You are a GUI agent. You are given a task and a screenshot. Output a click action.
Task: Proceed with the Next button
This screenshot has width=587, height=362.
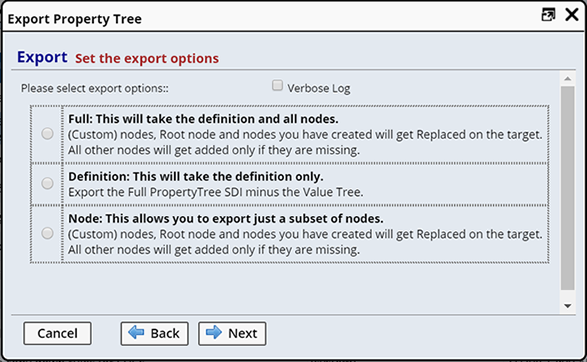pos(232,333)
